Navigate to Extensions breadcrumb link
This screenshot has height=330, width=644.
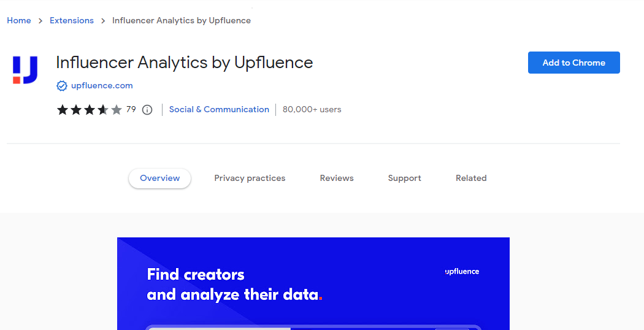point(72,20)
